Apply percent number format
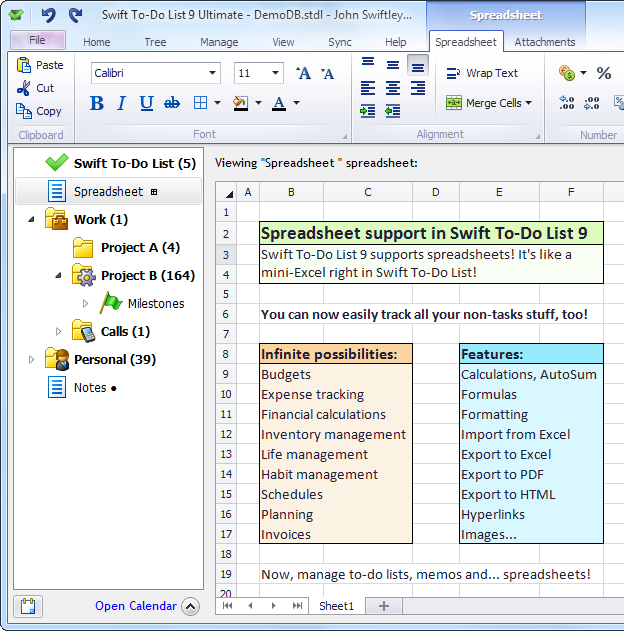 click(604, 73)
